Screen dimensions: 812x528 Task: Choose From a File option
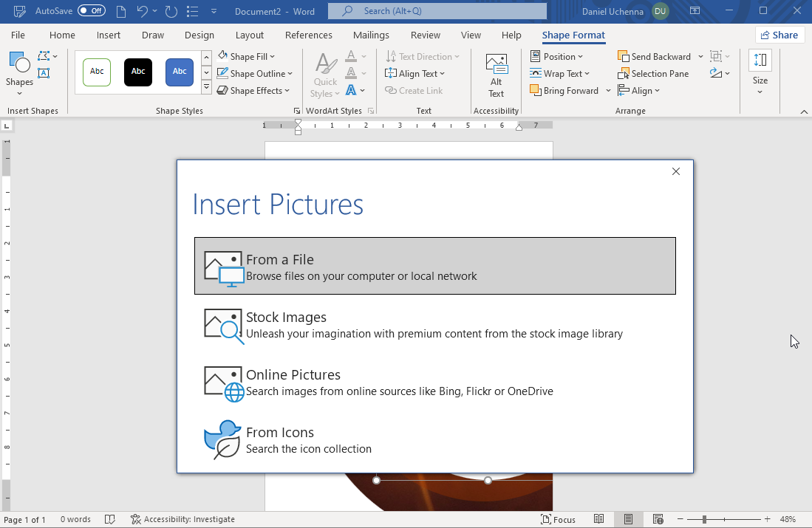click(434, 267)
